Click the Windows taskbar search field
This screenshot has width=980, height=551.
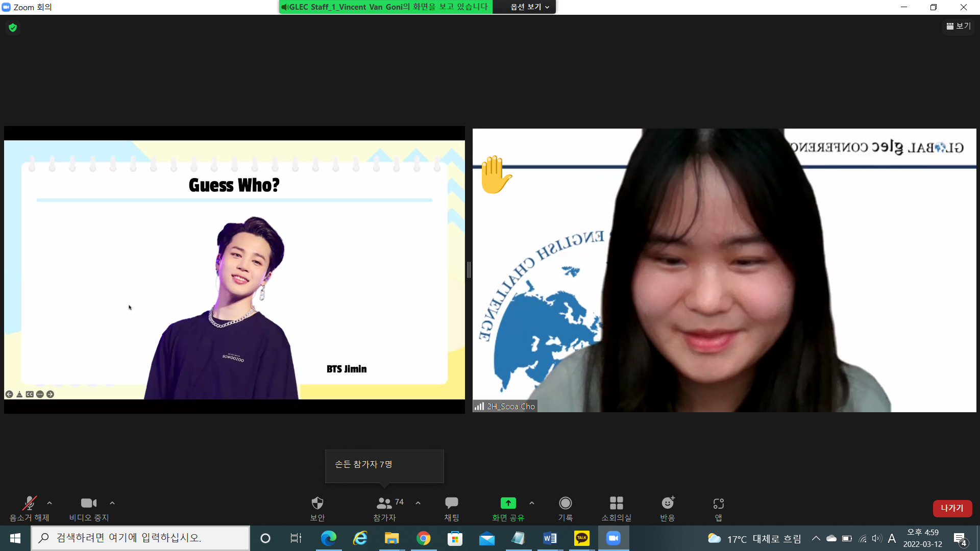coord(140,538)
